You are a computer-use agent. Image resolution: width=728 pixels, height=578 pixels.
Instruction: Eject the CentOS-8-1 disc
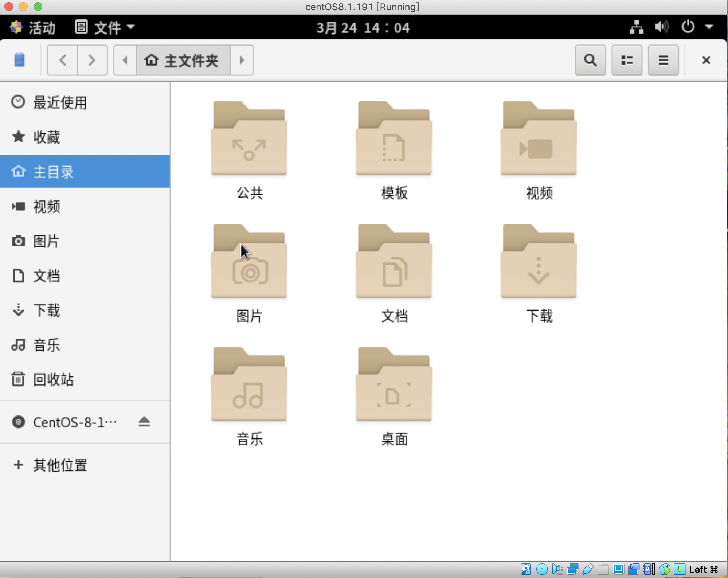point(144,422)
